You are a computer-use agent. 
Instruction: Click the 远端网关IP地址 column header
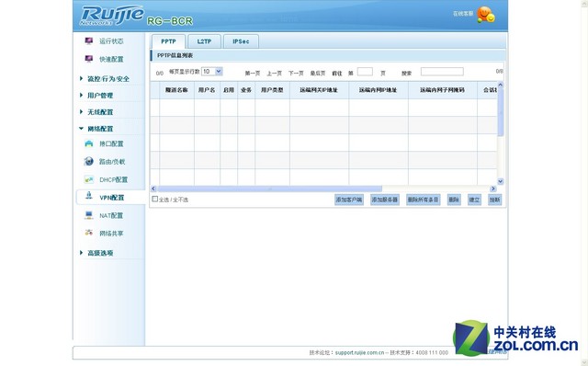click(319, 90)
